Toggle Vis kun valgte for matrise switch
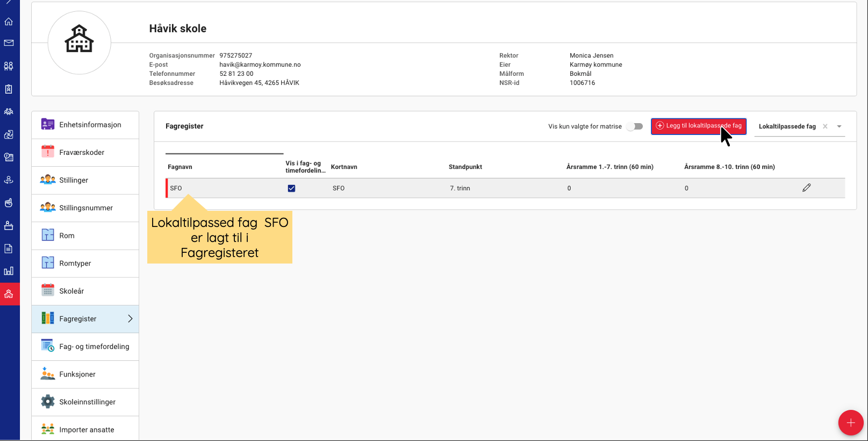868x441 pixels. 635,126
